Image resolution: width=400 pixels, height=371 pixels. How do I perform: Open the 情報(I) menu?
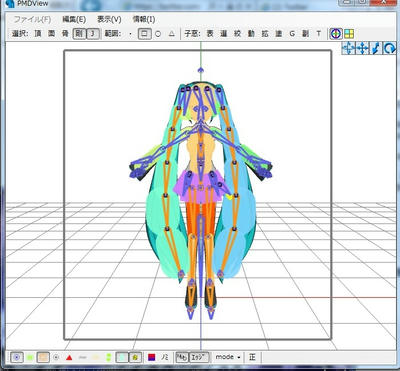(144, 19)
